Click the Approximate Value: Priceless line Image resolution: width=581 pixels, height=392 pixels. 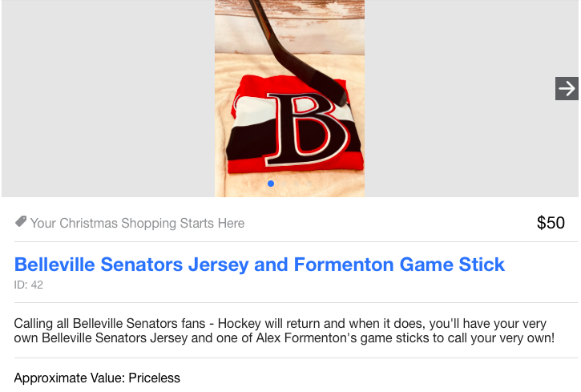(x=97, y=378)
